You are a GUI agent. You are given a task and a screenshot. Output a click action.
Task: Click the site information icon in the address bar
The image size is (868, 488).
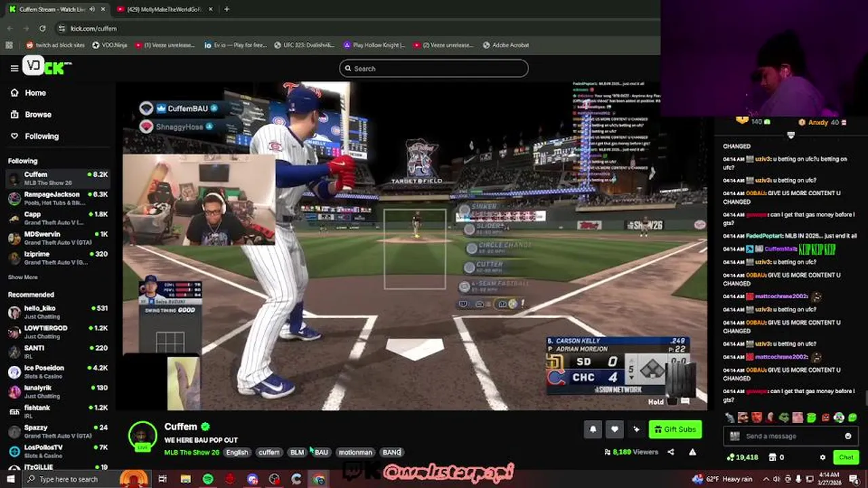62,28
